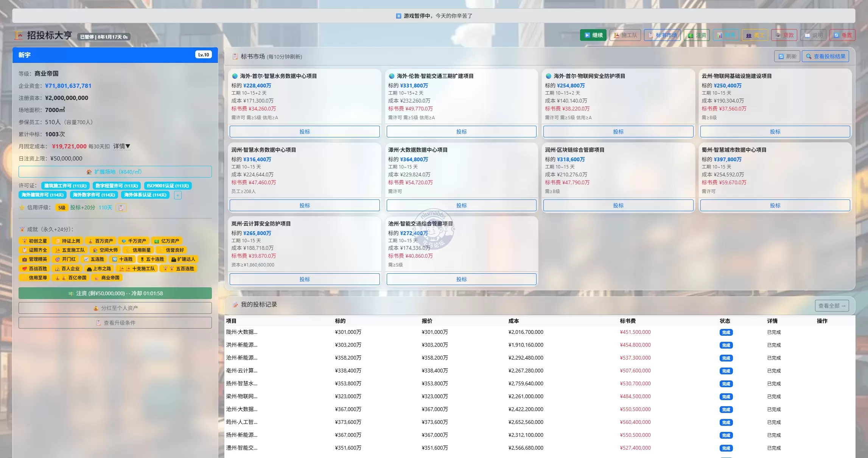Screen dimensions: 868x458
Task: Click the 数字经营许可 license badge
Action: tap(117, 186)
